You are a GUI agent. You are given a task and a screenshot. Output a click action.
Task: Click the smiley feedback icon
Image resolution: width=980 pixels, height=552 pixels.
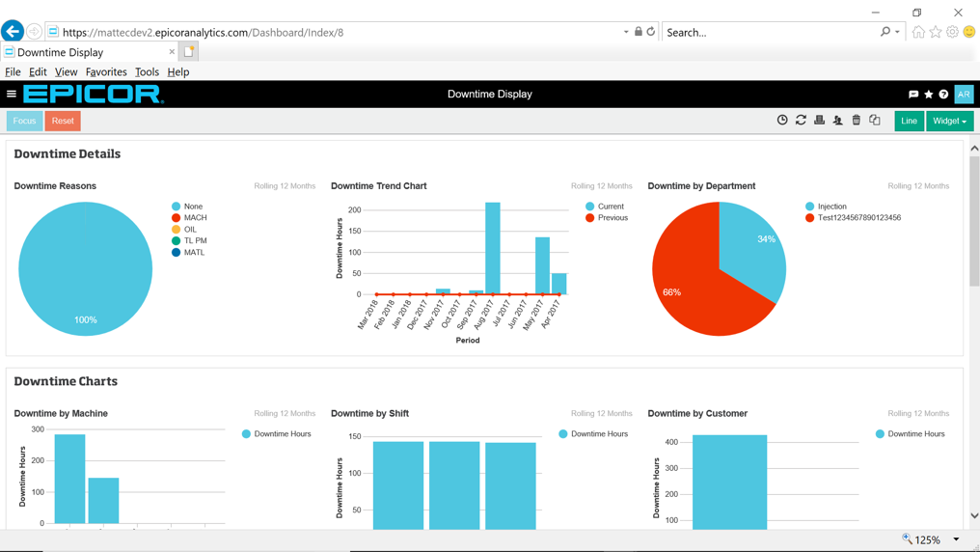(968, 32)
